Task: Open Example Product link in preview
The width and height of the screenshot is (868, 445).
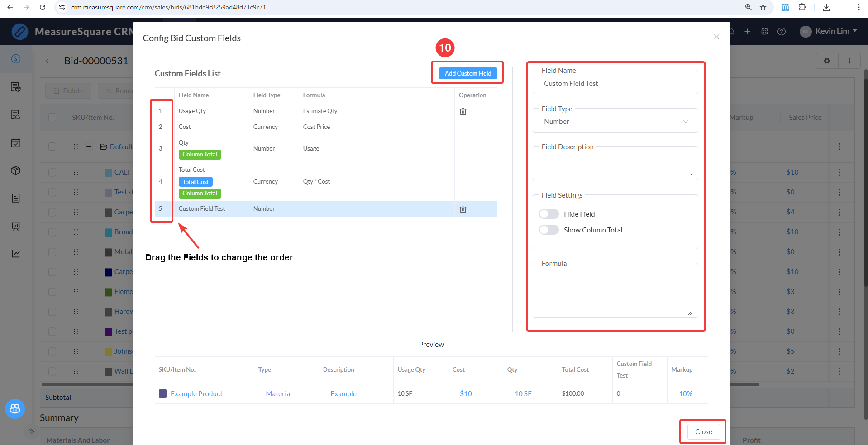Action: [x=196, y=394]
